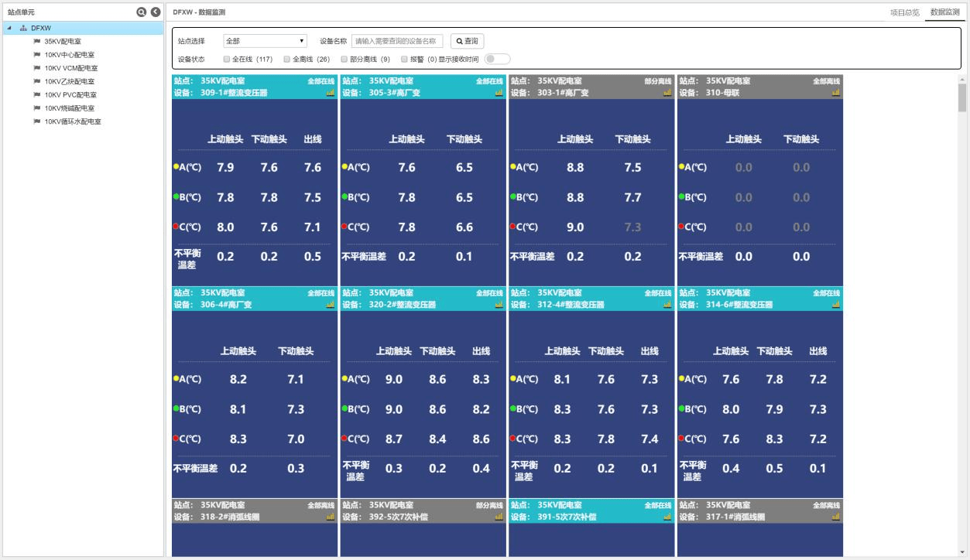Click the 设备名称 input field
970x560 pixels.
coord(397,41)
